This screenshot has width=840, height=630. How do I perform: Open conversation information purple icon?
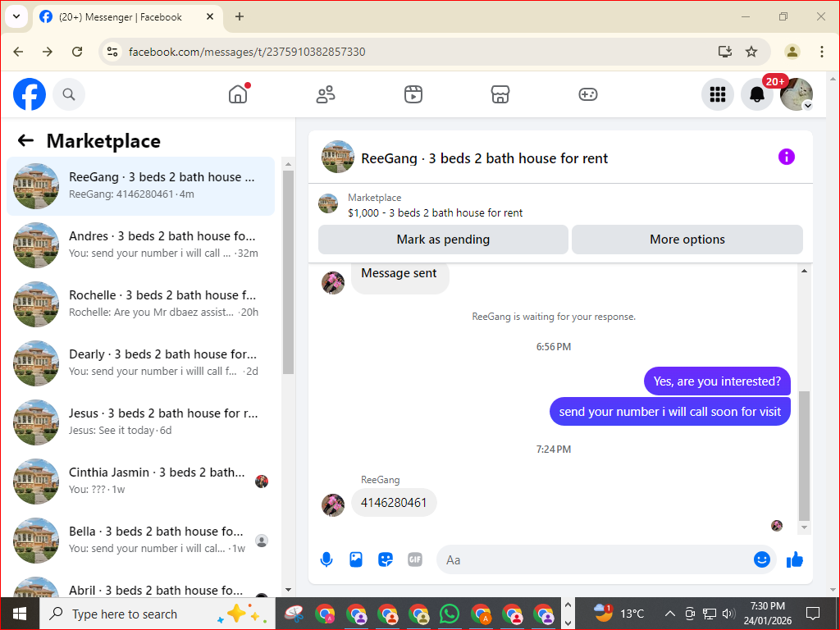click(x=787, y=157)
